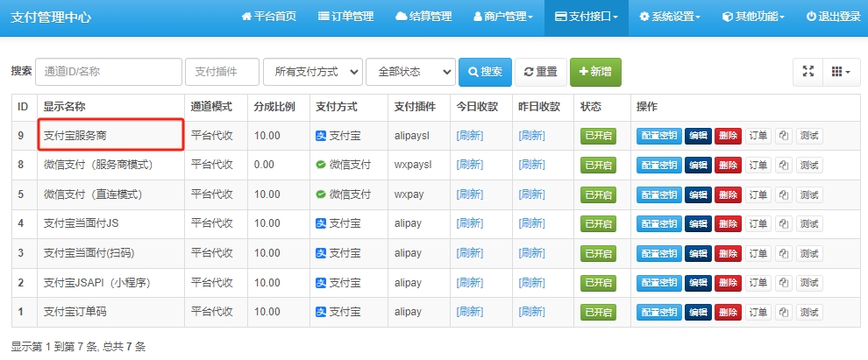
Task: Expand 系统设置 menu
Action: click(670, 17)
